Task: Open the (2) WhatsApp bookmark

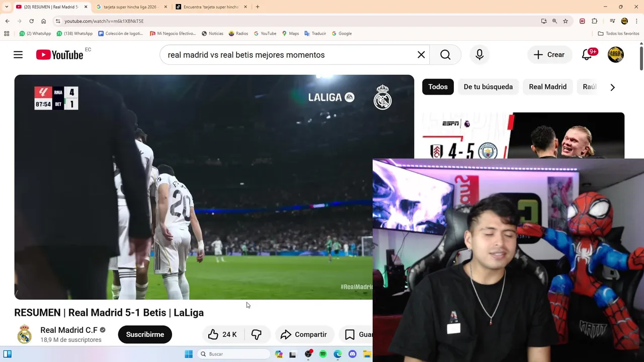Action: click(35, 34)
